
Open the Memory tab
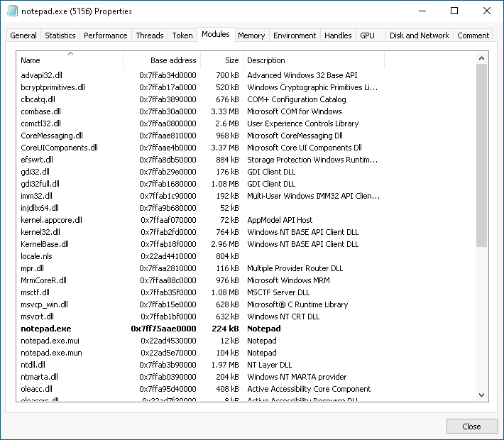tap(251, 35)
